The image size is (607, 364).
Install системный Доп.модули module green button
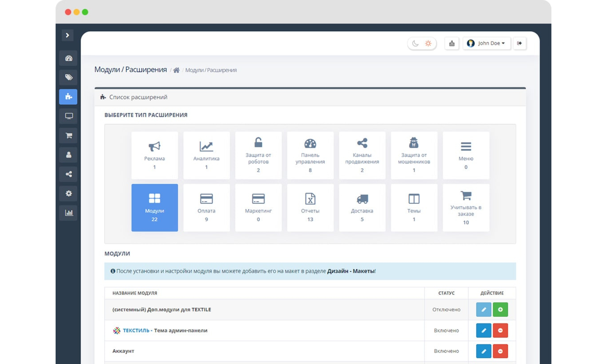point(500,310)
